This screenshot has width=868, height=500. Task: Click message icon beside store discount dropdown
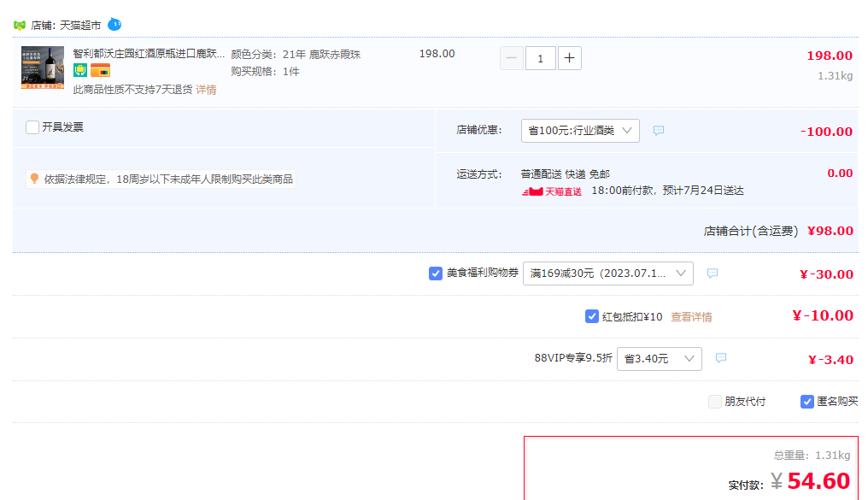pos(658,131)
